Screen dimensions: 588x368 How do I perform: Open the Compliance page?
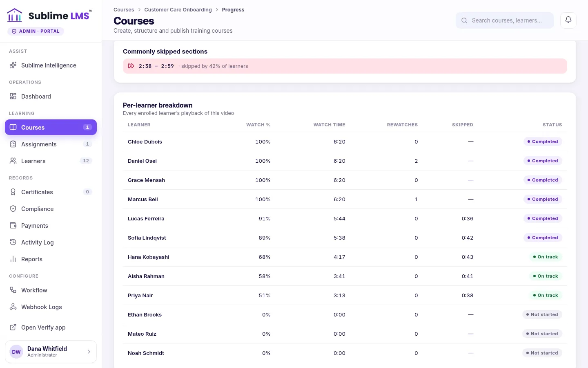(51, 209)
